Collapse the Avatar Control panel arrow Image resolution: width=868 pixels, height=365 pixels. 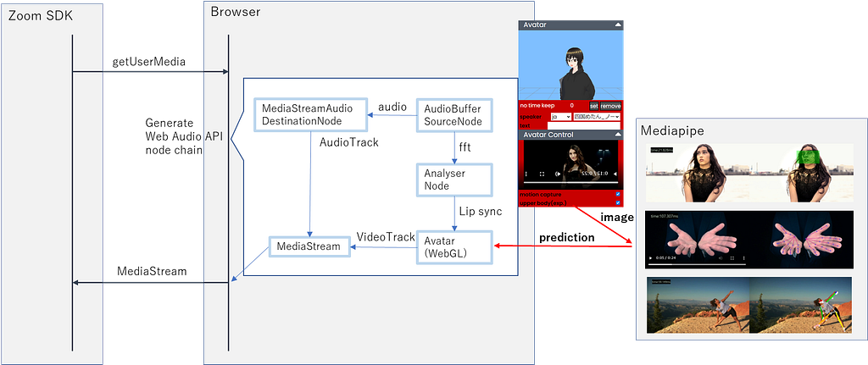point(618,135)
